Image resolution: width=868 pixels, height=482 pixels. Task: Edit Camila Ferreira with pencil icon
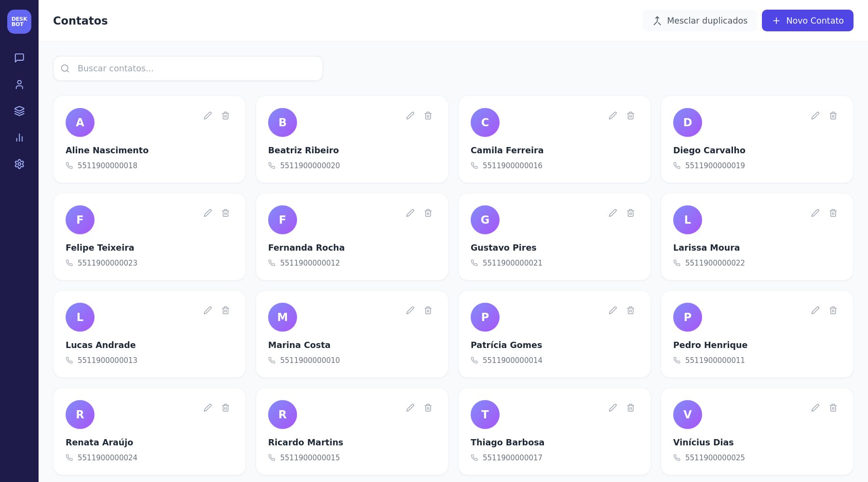point(613,116)
